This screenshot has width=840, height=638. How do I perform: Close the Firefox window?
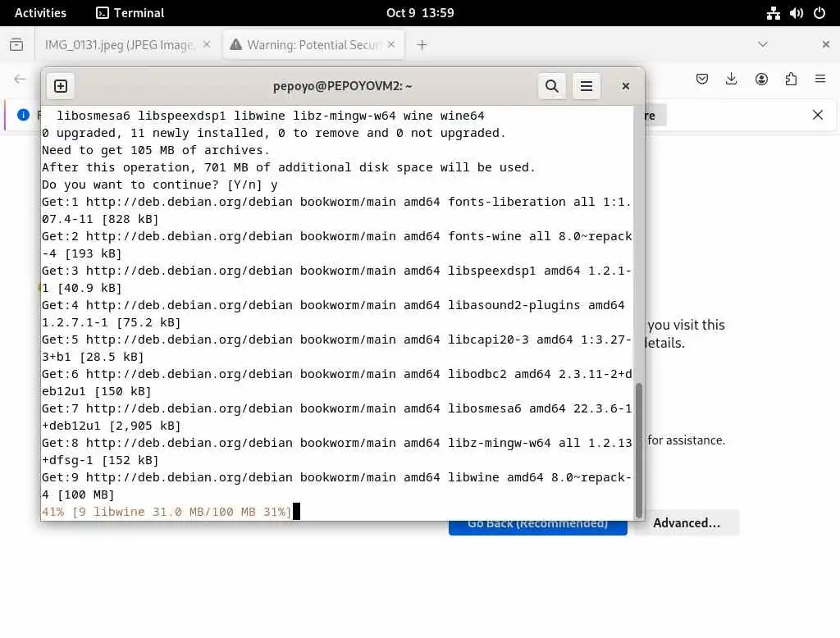(x=825, y=44)
